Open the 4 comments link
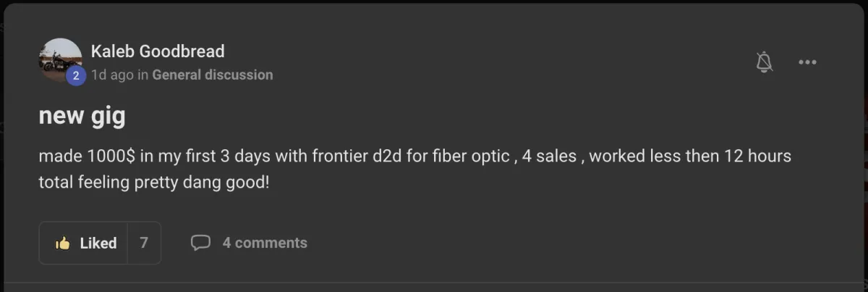 point(265,243)
